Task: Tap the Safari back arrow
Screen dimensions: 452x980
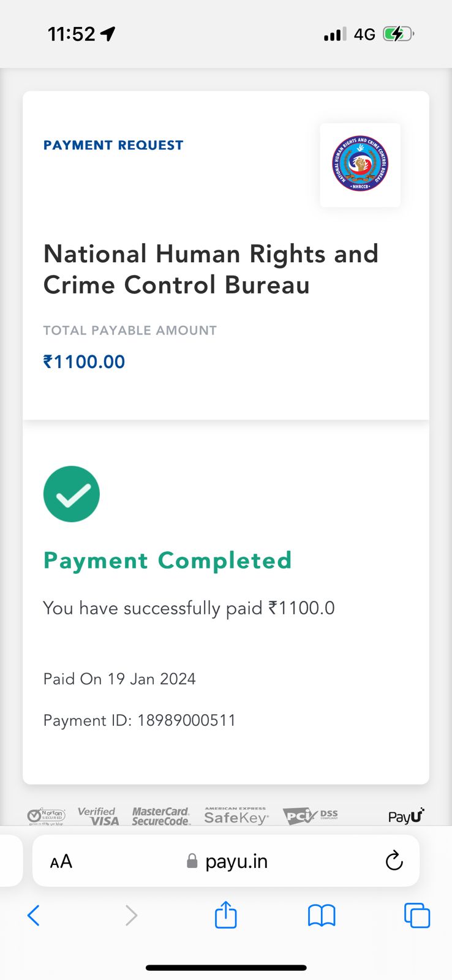Action: click(34, 916)
